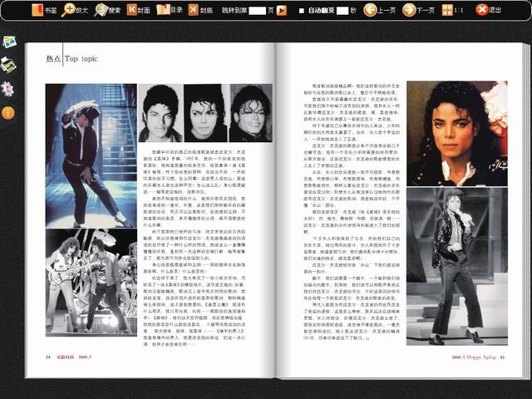
Task: Click the stacked right page edge to flip forward
Action: pos(526,210)
